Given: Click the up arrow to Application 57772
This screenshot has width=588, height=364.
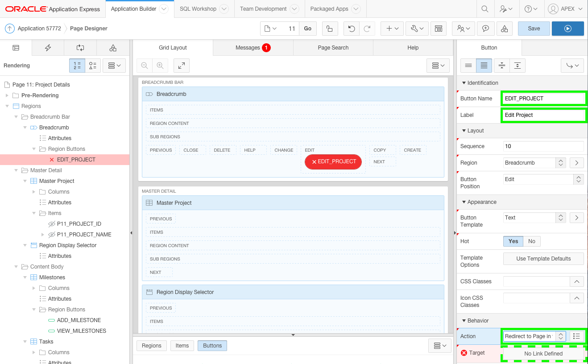Looking at the screenshot, I should 10,29.
